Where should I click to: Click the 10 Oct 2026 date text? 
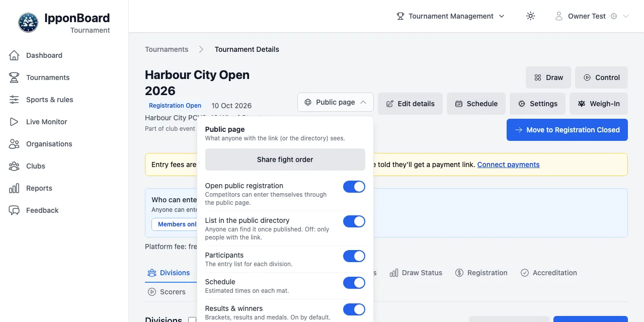tap(231, 106)
